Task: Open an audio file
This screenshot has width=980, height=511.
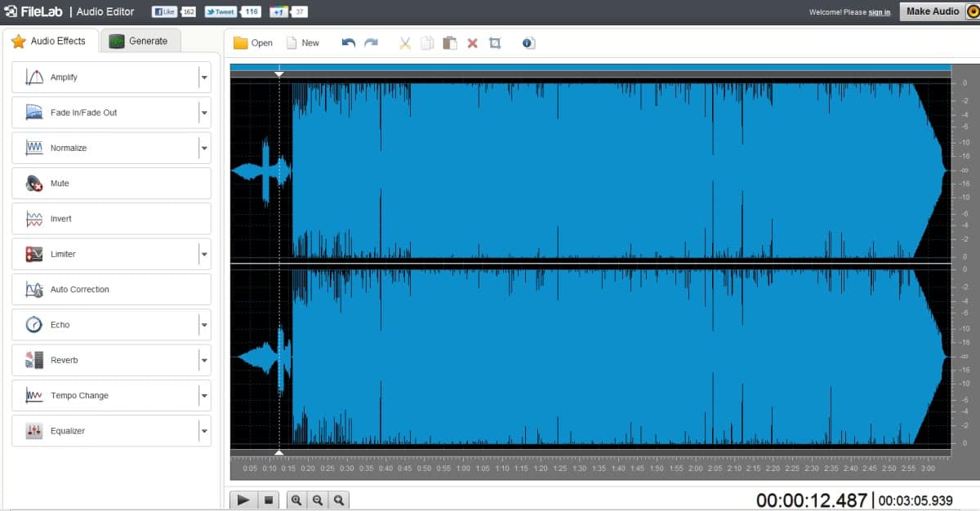Action: [252, 42]
